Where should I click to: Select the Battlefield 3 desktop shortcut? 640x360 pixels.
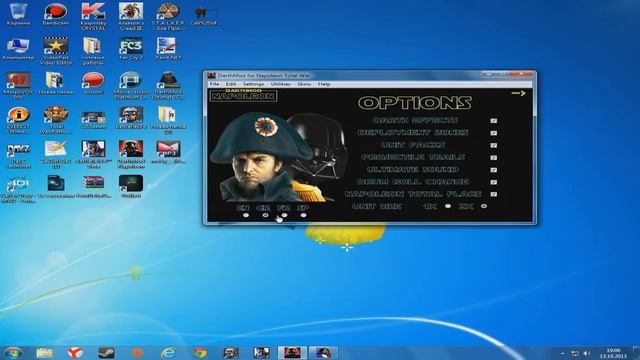131,118
